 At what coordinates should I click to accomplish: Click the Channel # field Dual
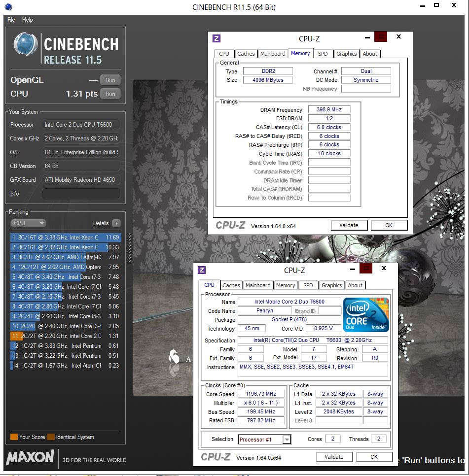point(366,71)
